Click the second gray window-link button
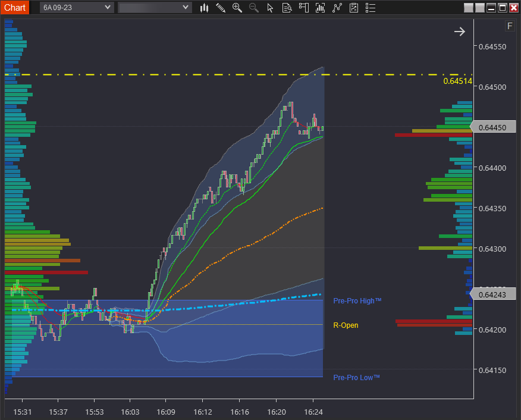This screenshot has width=521, height=420. pyautogui.click(x=480, y=7)
